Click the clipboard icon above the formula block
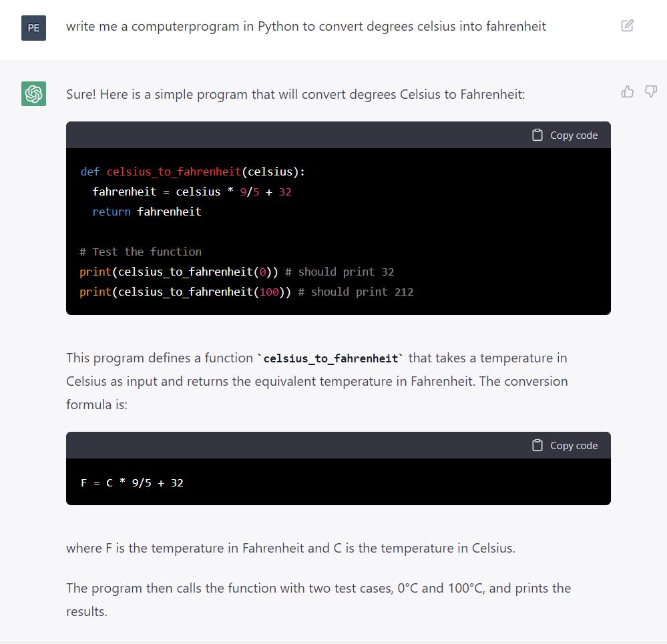This screenshot has width=667, height=644. [537, 446]
